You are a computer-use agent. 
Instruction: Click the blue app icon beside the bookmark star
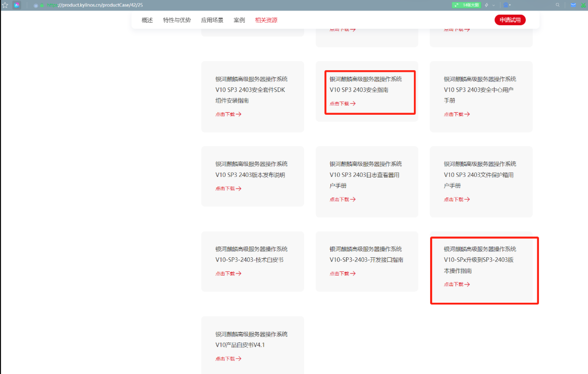[x=17, y=5]
